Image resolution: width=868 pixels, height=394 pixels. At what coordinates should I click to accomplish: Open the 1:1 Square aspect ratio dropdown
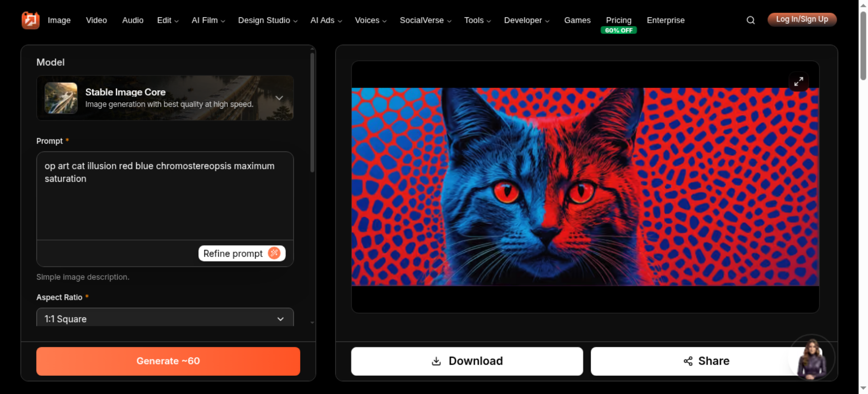(x=165, y=318)
